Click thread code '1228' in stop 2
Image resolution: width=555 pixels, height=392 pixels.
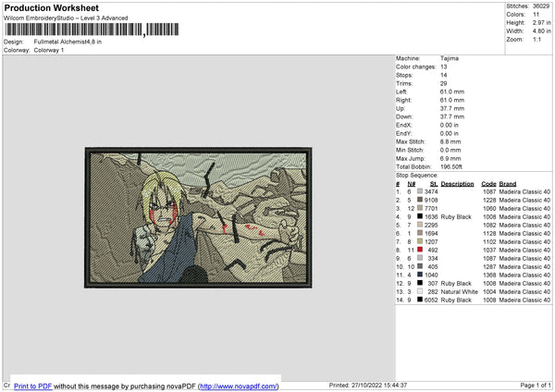489,200
